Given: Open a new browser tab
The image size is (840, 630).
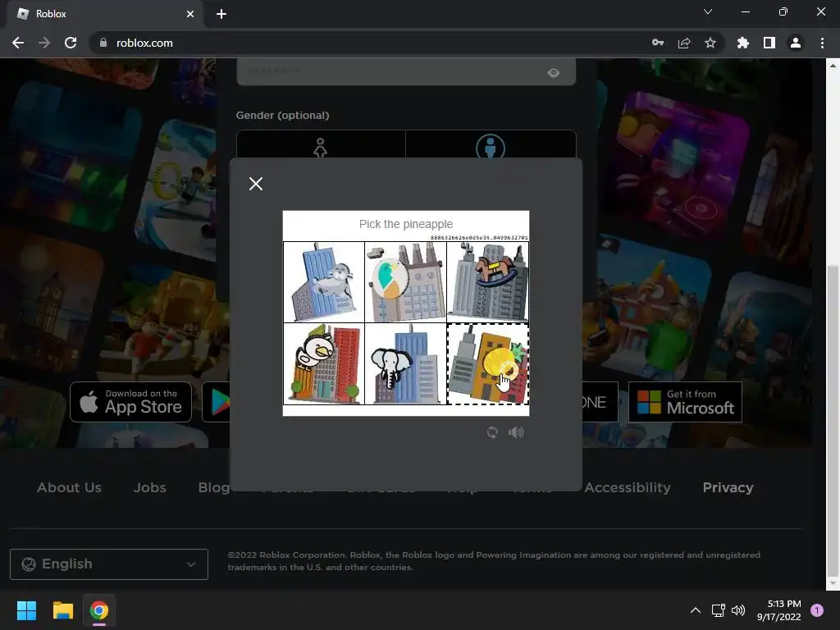Looking at the screenshot, I should tap(221, 14).
